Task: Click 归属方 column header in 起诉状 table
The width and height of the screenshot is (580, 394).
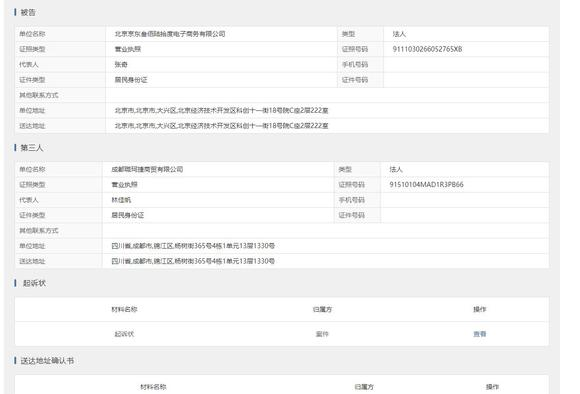Action: 322,309
